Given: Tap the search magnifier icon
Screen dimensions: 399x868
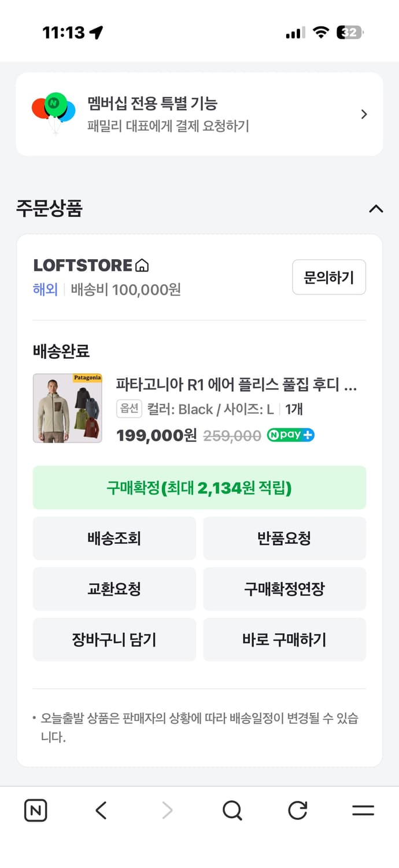Looking at the screenshot, I should 232,810.
